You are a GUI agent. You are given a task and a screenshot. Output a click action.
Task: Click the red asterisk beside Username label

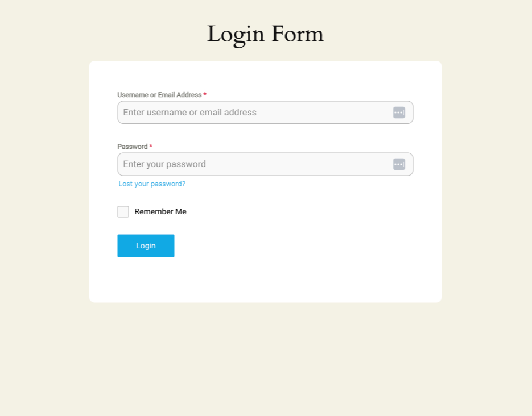[205, 95]
